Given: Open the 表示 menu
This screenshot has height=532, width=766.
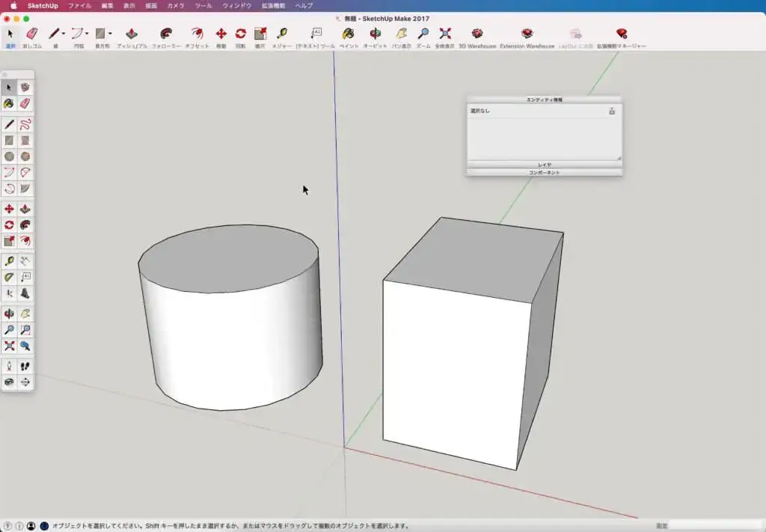Looking at the screenshot, I should pos(129,6).
